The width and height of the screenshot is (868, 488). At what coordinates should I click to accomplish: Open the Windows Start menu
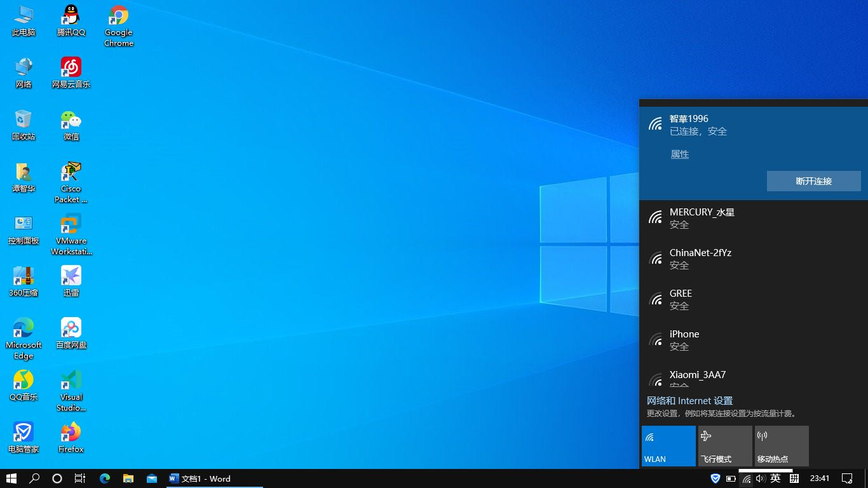[x=11, y=478]
